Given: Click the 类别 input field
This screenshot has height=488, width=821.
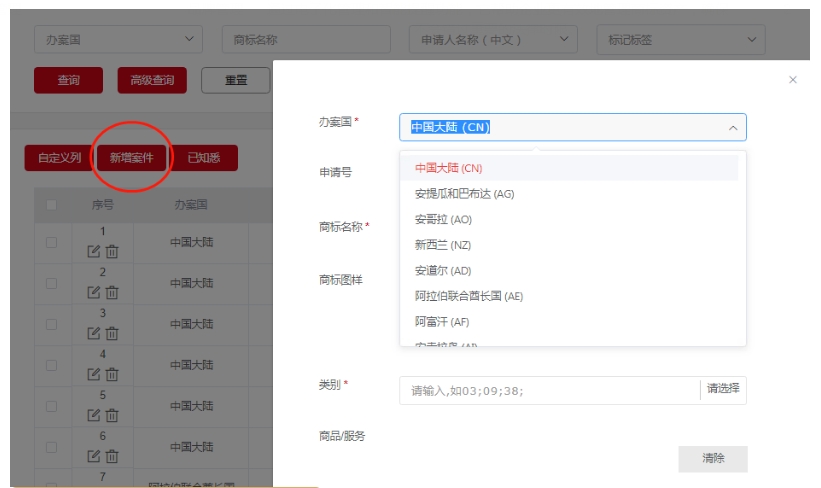Looking at the screenshot, I should pos(548,390).
